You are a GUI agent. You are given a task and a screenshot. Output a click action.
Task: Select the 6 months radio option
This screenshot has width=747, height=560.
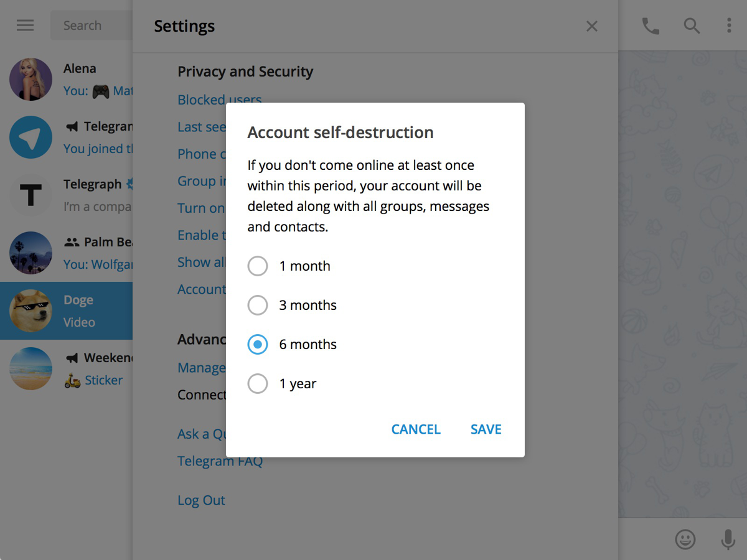(x=258, y=345)
